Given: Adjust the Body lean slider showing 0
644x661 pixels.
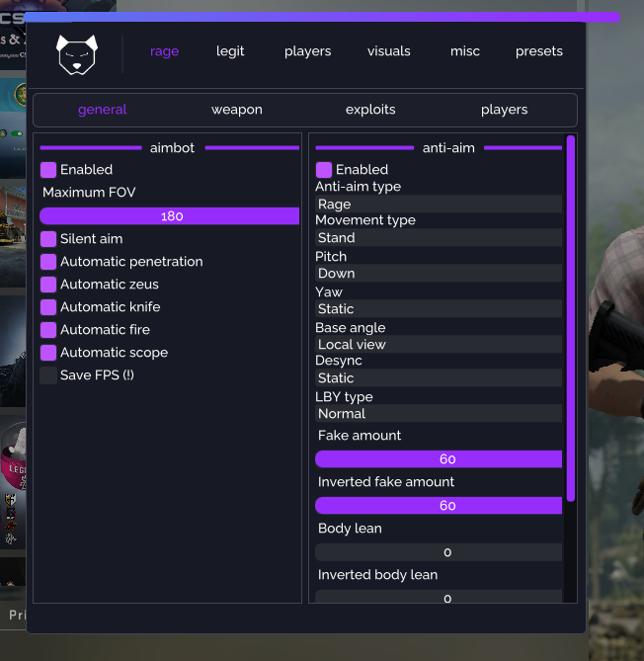Looking at the screenshot, I should (x=439, y=552).
